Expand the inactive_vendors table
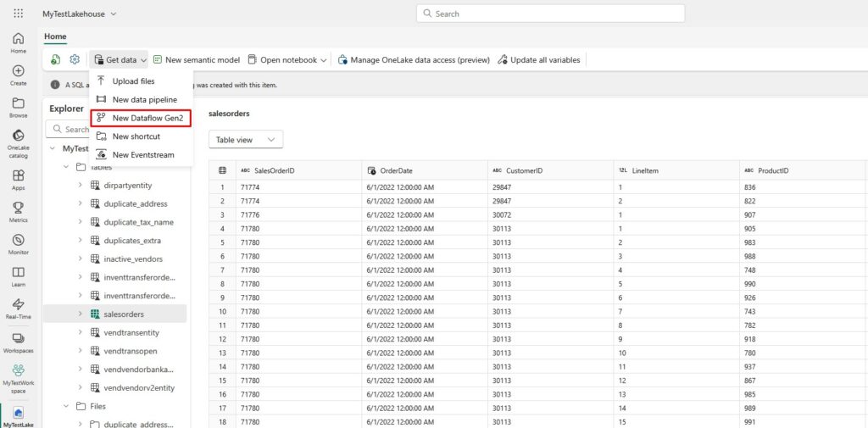The height and width of the screenshot is (428, 868). coord(81,258)
